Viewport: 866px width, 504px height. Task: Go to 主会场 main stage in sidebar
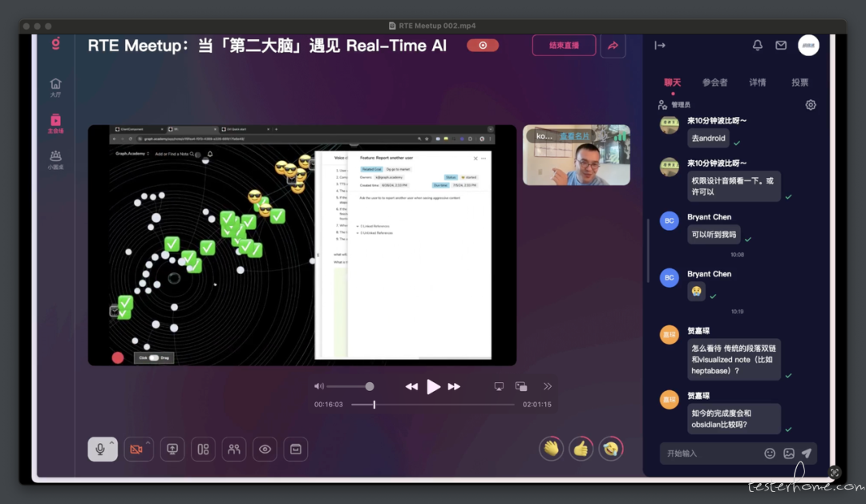[55, 123]
